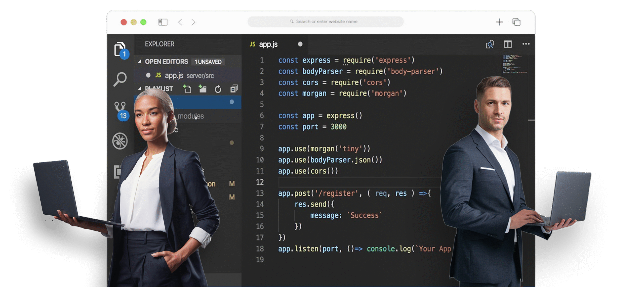644x287 pixels.
Task: Open the Explorer files icon in activity bar
Action: (120, 49)
